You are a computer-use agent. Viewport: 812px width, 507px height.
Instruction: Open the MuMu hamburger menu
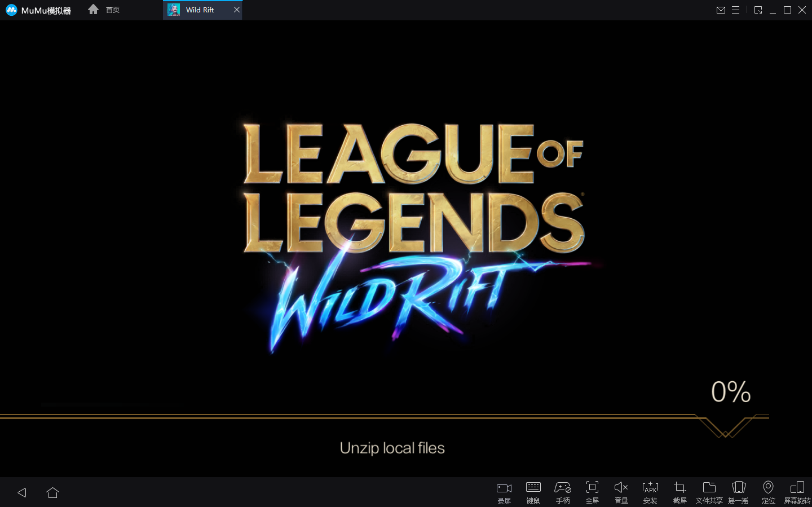[735, 10]
